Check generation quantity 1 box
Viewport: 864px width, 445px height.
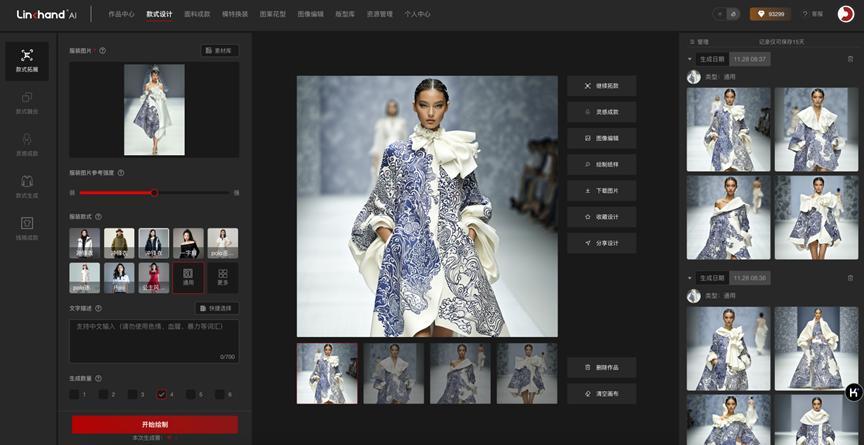click(75, 394)
